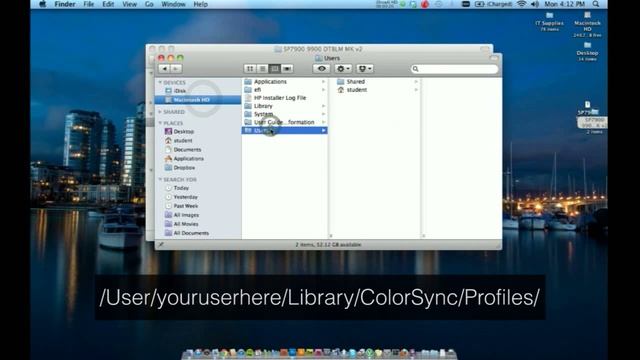This screenshot has height=360, width=640.
Task: Select the Macintosh HD desktop icon
Action: tap(587, 24)
